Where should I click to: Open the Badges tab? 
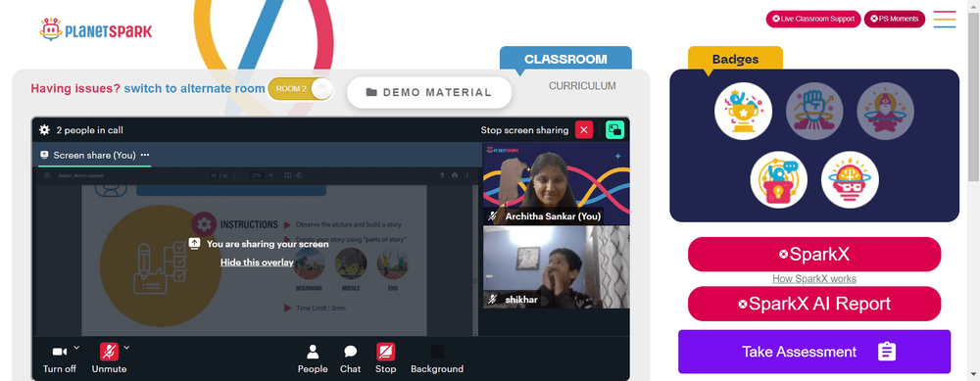(735, 60)
